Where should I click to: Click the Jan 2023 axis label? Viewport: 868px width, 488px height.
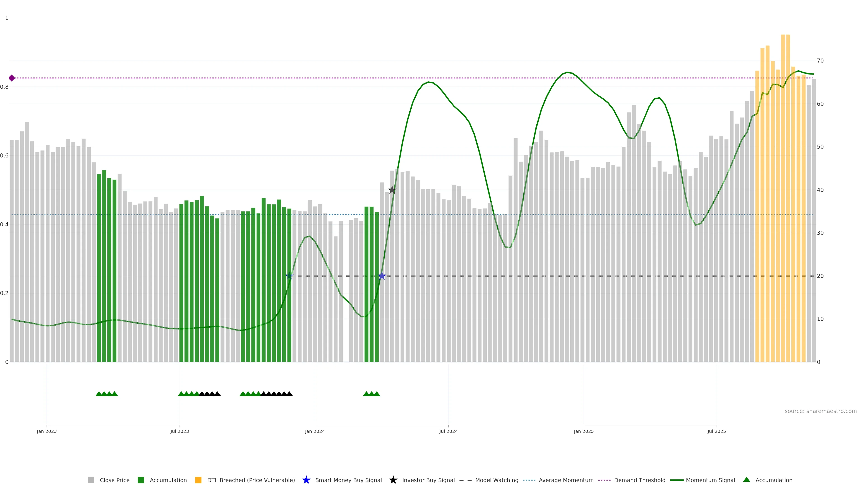tap(47, 432)
